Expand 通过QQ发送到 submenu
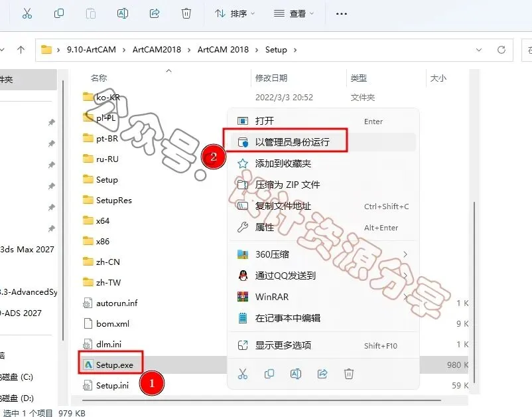 coord(323,276)
